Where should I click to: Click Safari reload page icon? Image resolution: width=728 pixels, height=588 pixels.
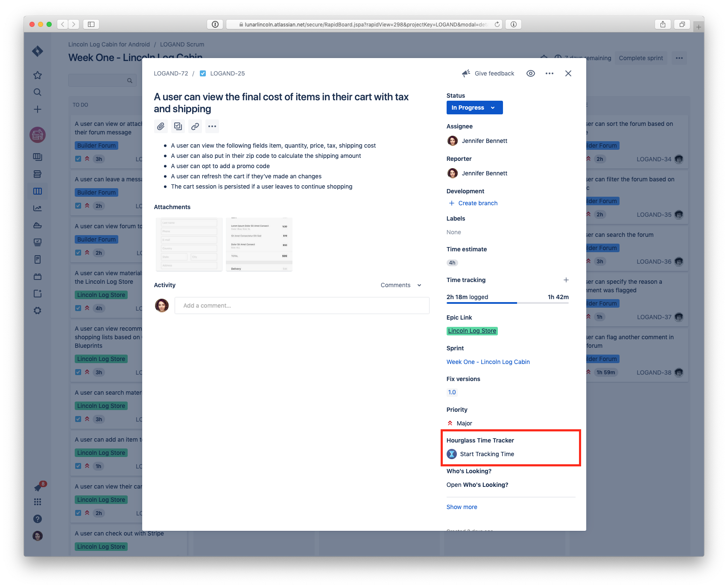(497, 24)
